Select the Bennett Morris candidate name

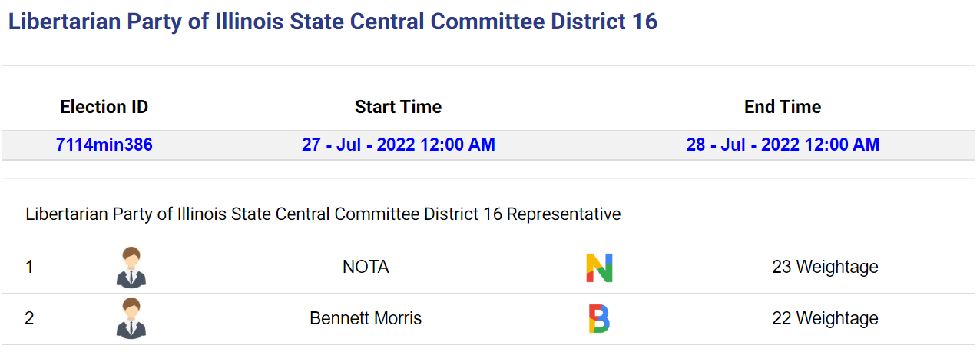366,318
